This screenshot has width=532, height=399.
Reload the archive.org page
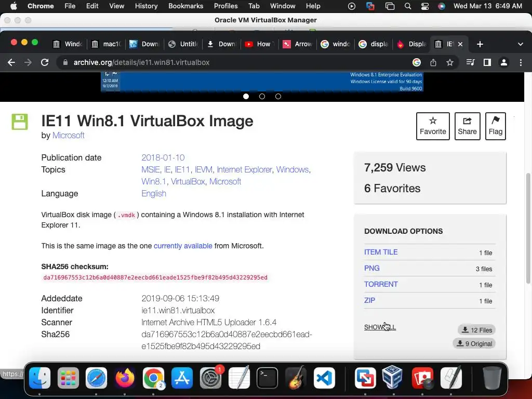pos(45,62)
